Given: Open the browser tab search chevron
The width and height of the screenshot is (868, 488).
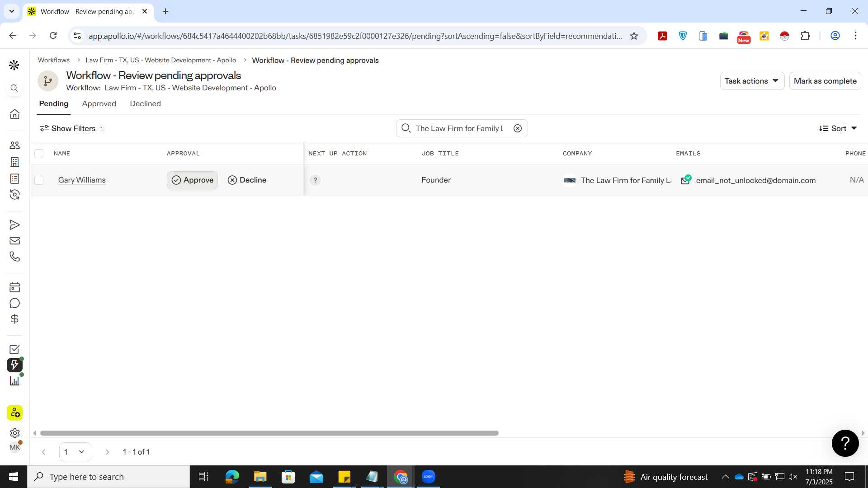Looking at the screenshot, I should (11, 11).
